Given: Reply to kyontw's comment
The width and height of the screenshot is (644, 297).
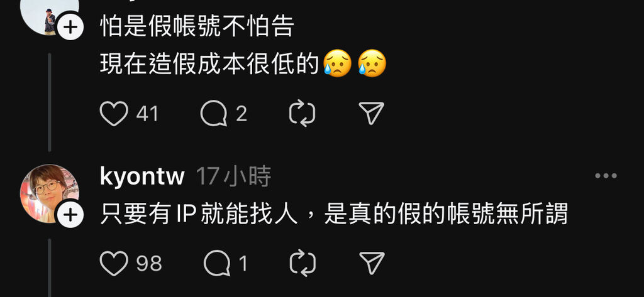Looking at the screenshot, I should point(217,263).
